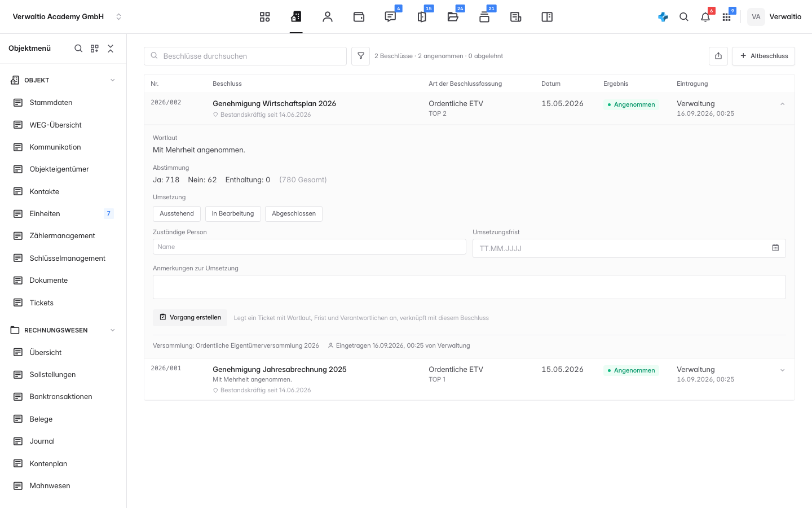Click the export icon beside Altbeschluss

pyautogui.click(x=718, y=56)
